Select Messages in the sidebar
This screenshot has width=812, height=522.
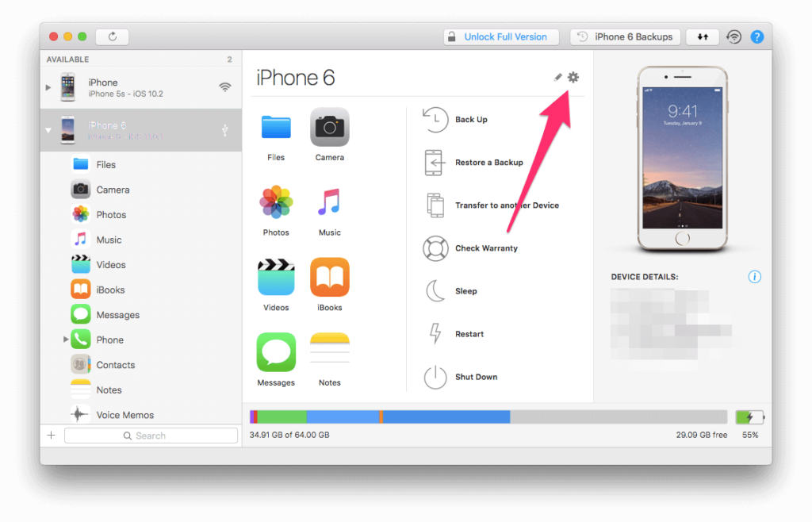click(x=117, y=315)
